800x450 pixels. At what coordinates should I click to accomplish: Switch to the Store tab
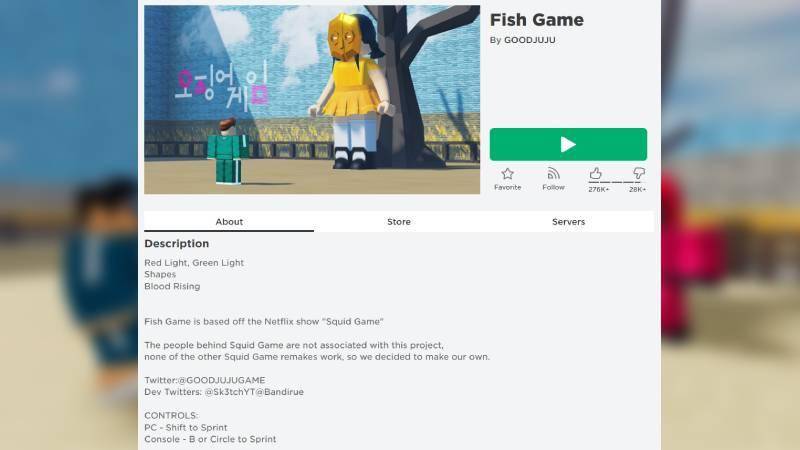click(x=398, y=221)
